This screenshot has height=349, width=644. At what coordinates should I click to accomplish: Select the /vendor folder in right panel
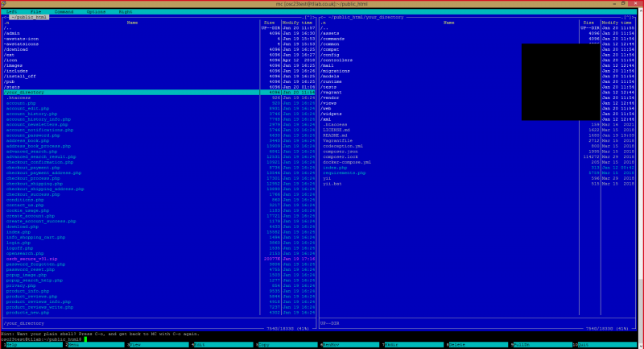click(331, 98)
